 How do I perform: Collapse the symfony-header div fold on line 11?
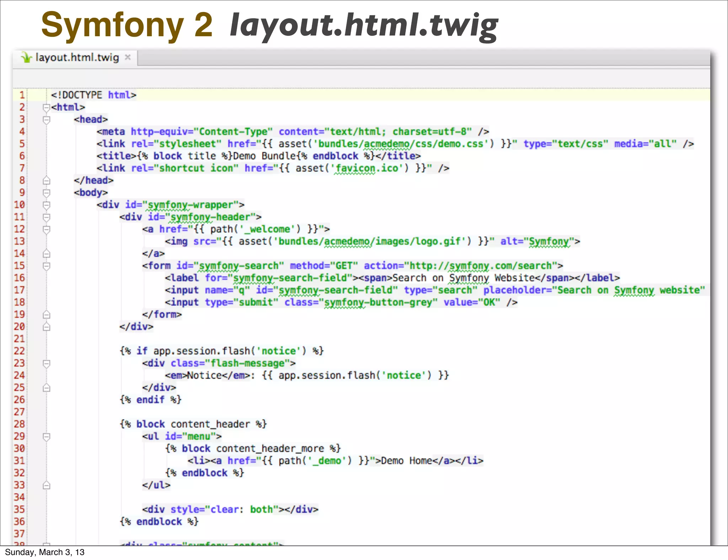point(46,217)
